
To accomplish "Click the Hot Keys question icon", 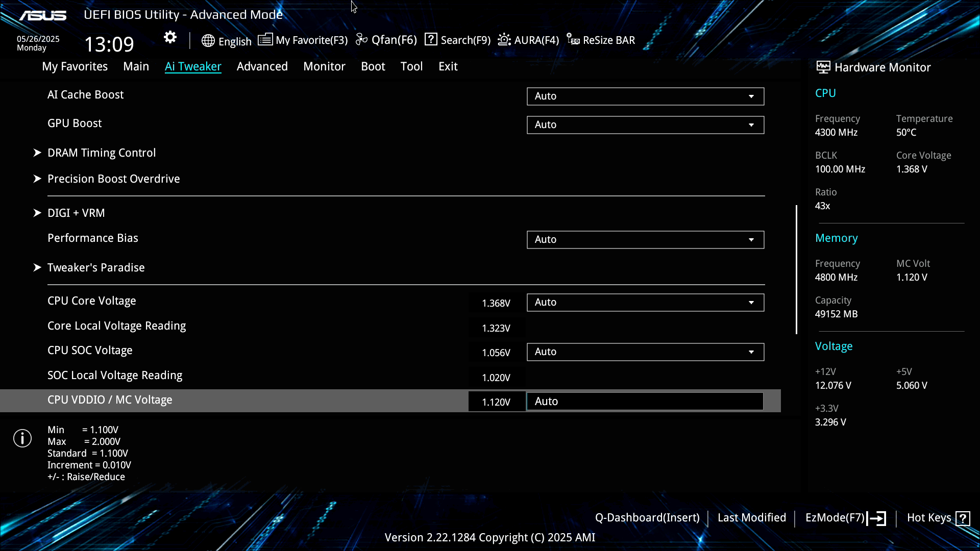I will [x=963, y=518].
